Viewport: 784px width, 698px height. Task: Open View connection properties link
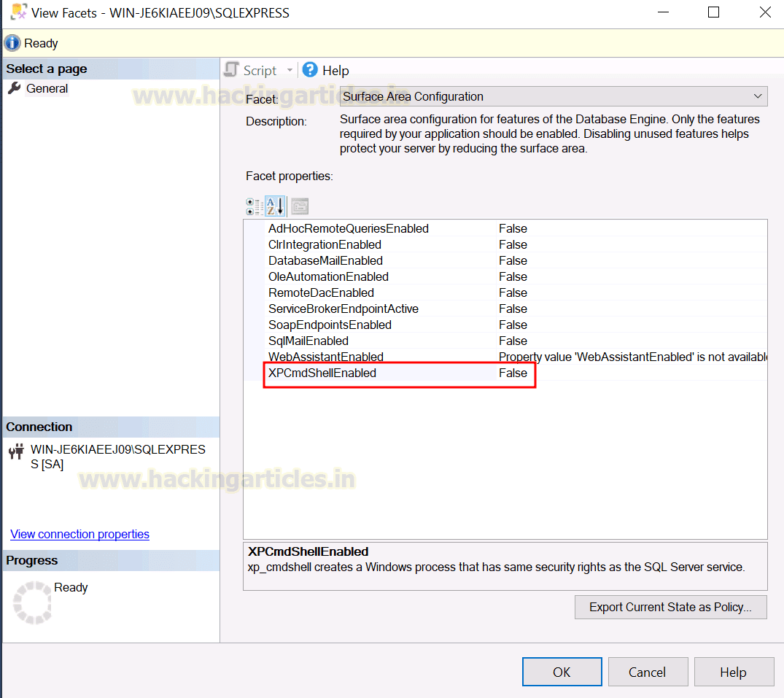[80, 534]
